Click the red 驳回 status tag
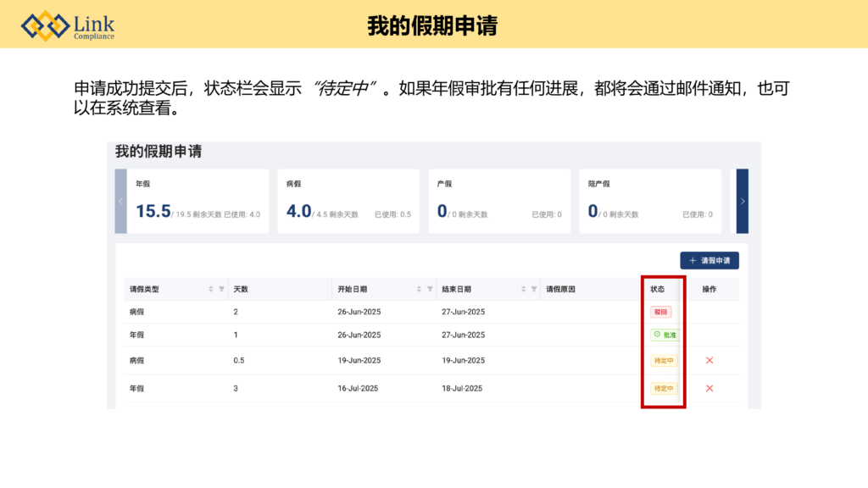The height and width of the screenshot is (488, 868). point(660,312)
